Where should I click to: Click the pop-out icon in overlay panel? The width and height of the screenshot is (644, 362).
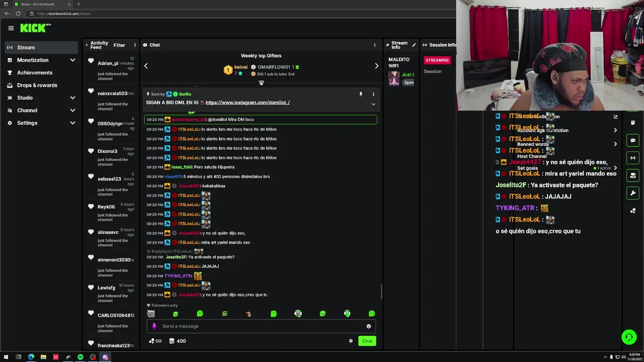(615, 117)
